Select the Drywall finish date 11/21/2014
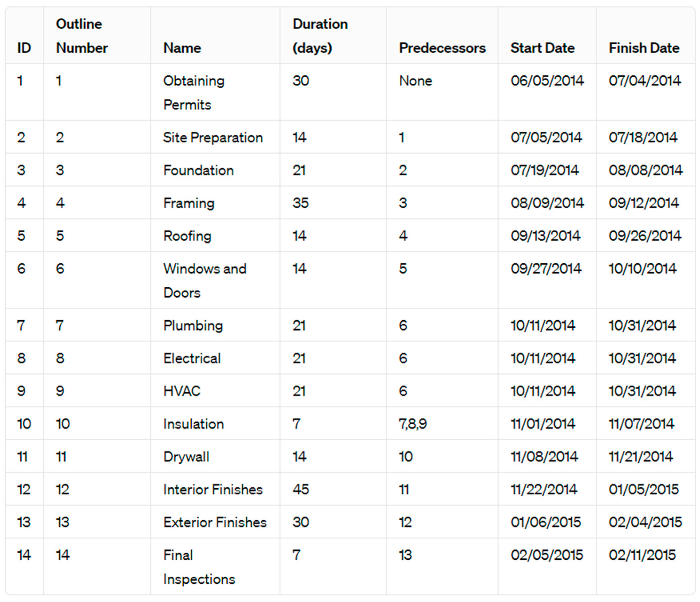Viewport: 700px width, 602px height. click(641, 457)
